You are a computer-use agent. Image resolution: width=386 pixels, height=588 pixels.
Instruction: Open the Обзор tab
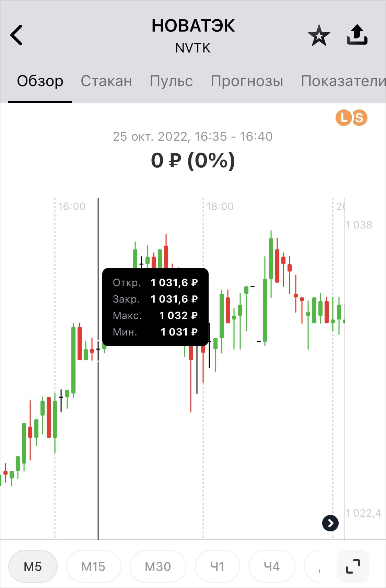click(40, 81)
